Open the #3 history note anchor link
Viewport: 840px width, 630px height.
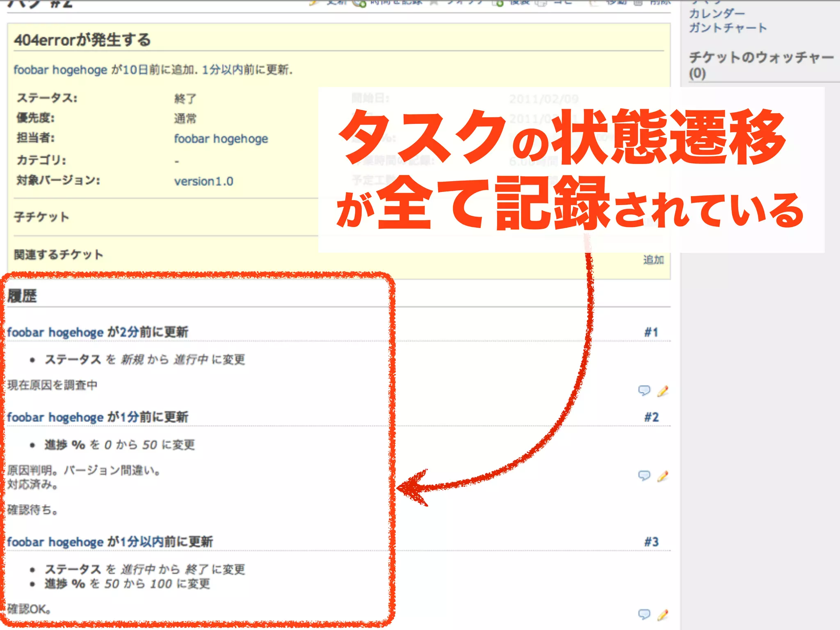651,542
